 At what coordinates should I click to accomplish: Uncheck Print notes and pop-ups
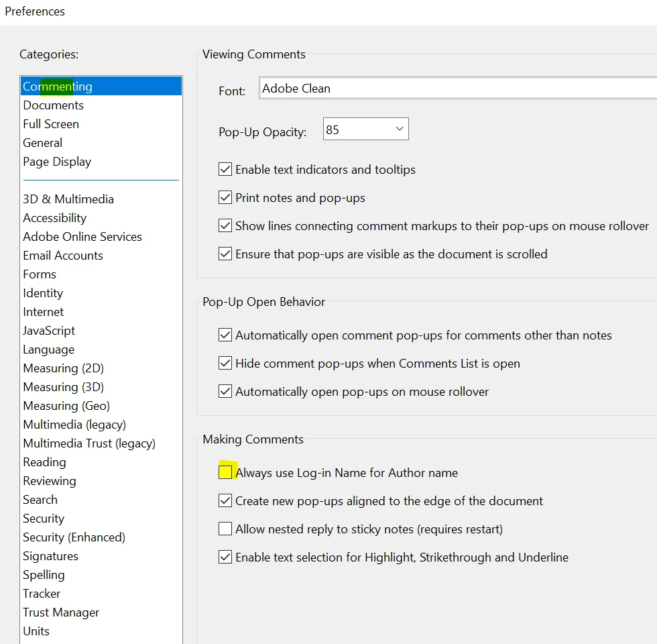coord(225,197)
